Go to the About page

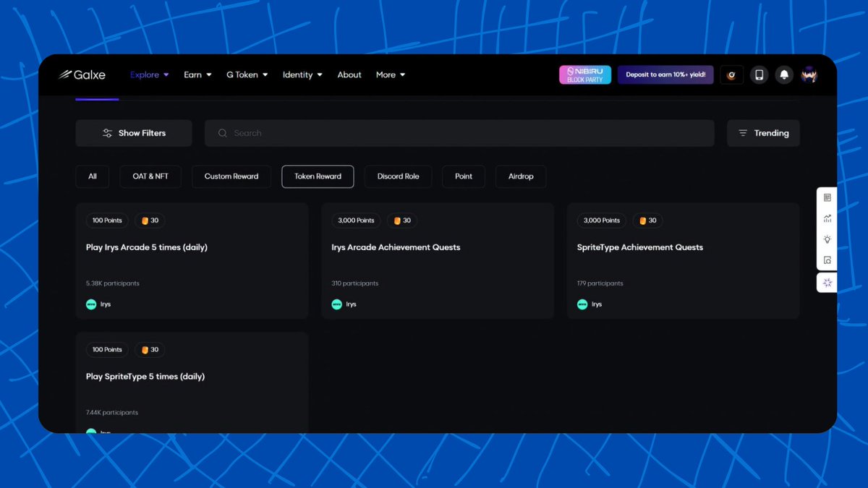(349, 74)
